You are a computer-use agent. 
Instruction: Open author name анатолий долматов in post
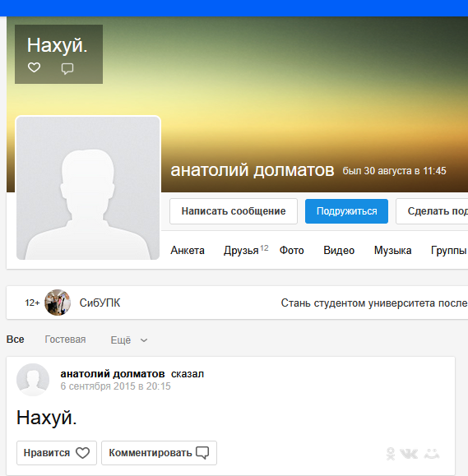pos(113,374)
